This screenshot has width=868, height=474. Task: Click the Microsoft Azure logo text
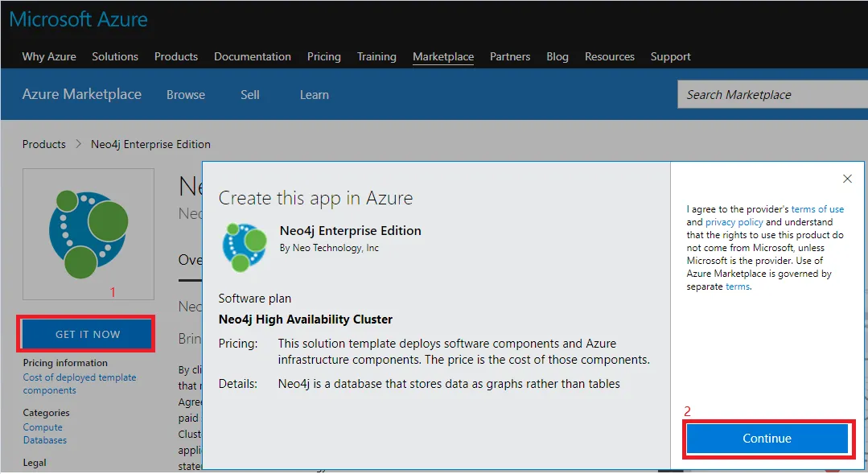(79, 20)
